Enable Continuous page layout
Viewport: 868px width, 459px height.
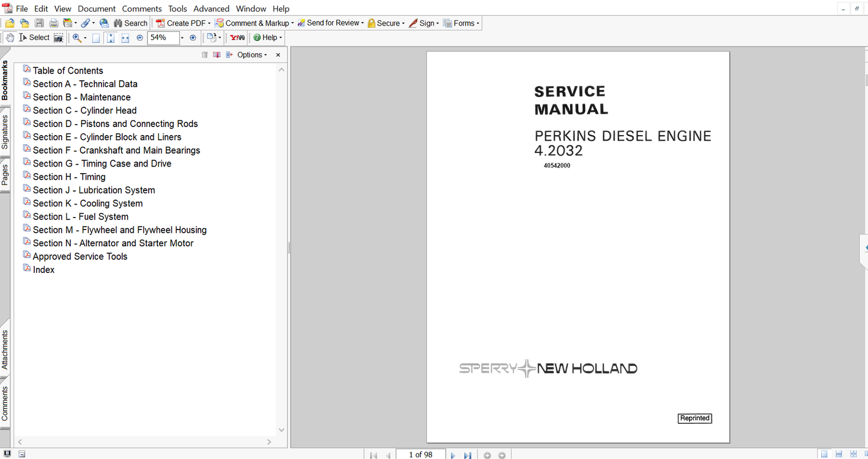click(839, 454)
